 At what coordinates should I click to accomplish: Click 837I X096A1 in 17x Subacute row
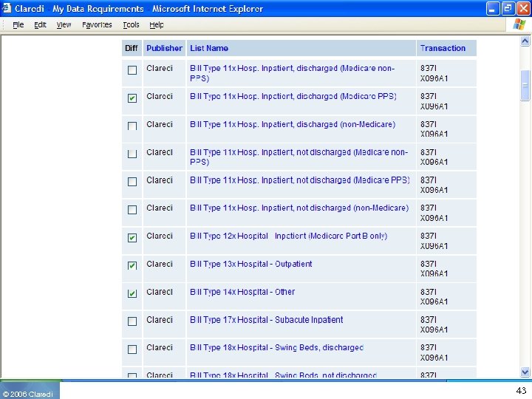pyautogui.click(x=434, y=324)
